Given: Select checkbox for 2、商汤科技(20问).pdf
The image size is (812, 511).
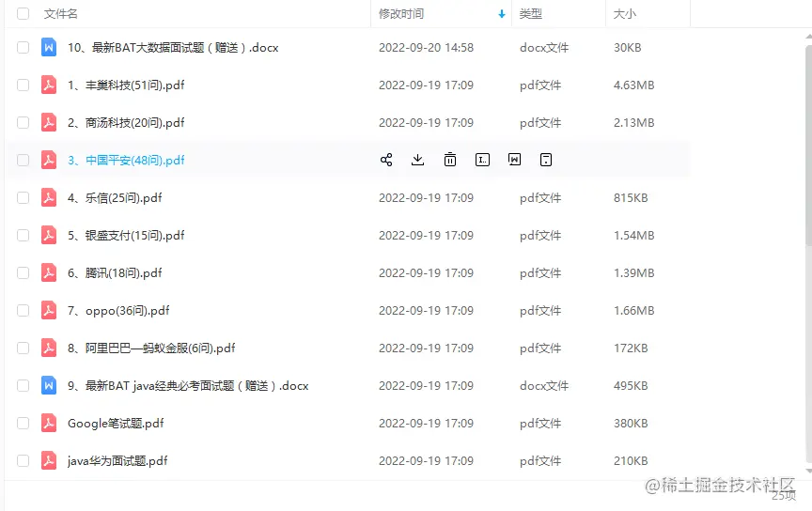Looking at the screenshot, I should tap(23, 123).
